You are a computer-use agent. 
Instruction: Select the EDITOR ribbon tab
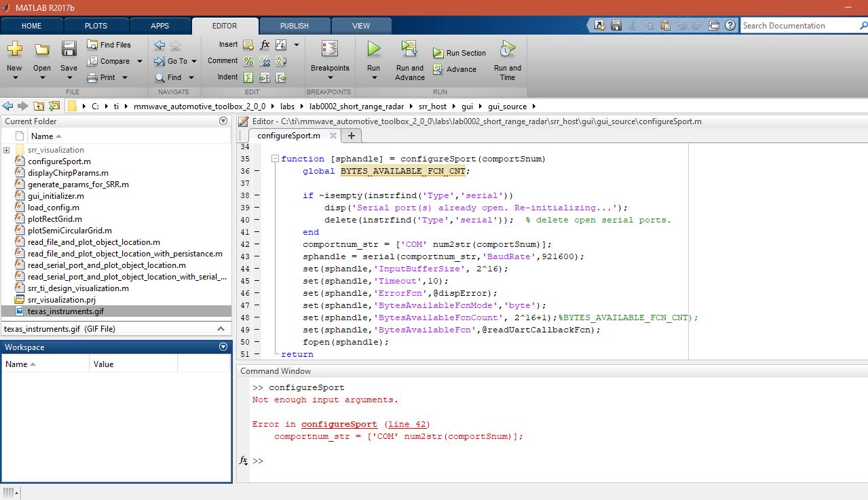click(225, 26)
